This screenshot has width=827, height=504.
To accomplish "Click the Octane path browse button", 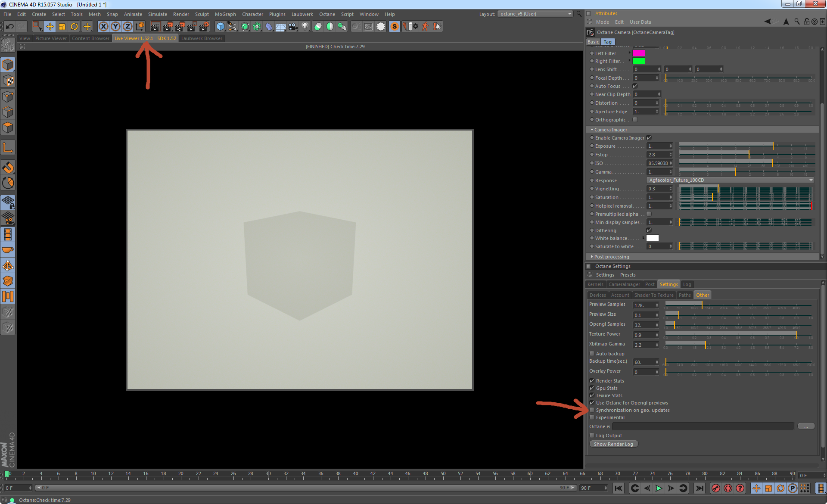I will [x=805, y=426].
